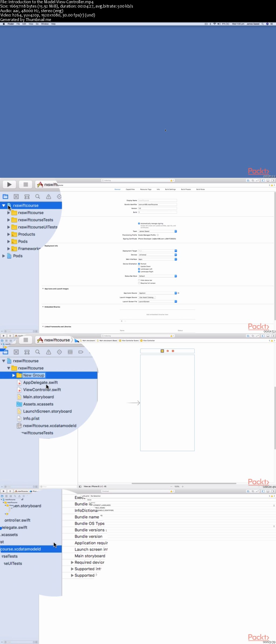Uncheck the Landscape Left checkbox
The width and height of the screenshot is (276, 644).
(x=139, y=269)
